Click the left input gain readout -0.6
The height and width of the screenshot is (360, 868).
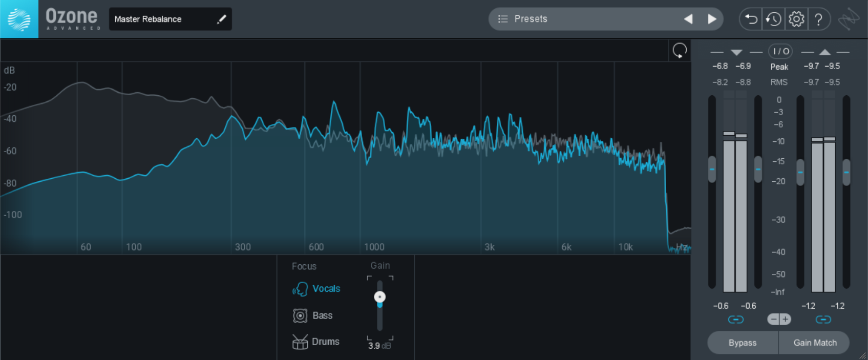tap(721, 306)
